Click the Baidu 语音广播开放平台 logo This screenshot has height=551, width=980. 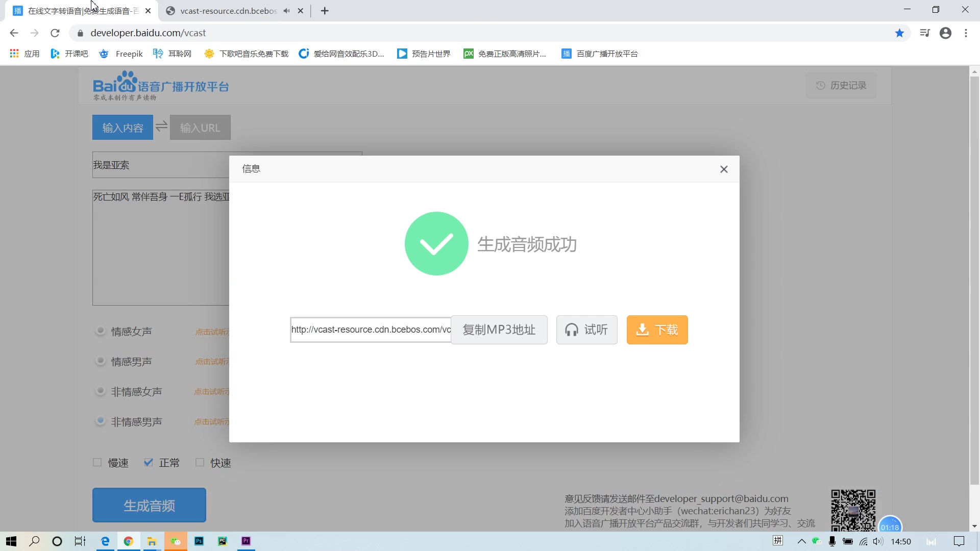(x=161, y=86)
